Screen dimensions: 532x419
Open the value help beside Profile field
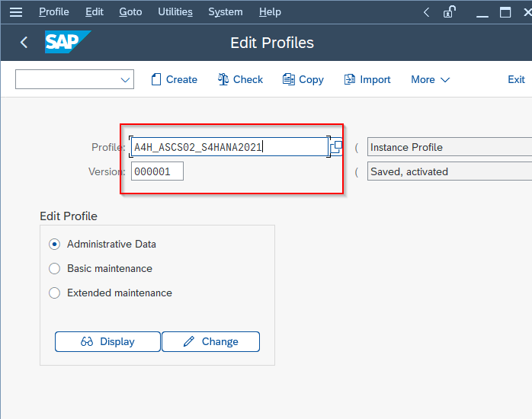[x=336, y=147]
